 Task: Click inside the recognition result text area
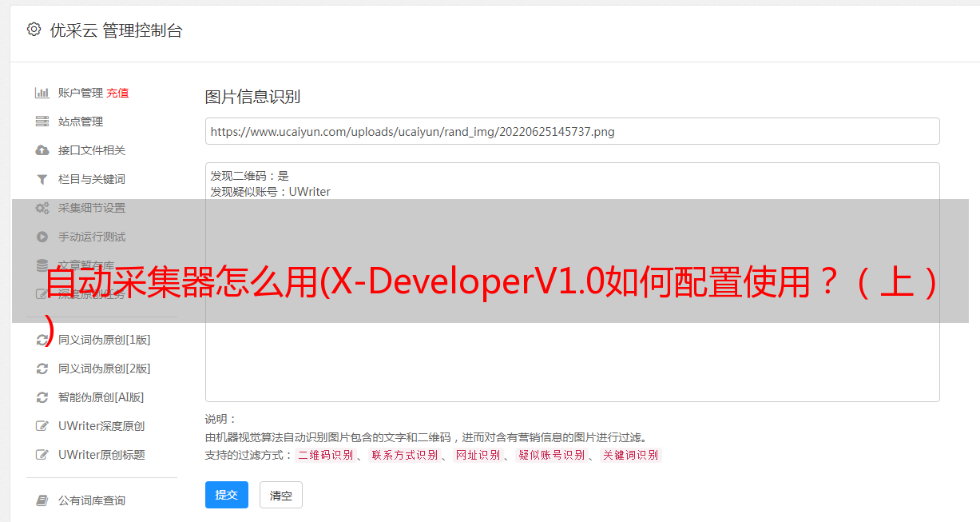tap(572, 282)
